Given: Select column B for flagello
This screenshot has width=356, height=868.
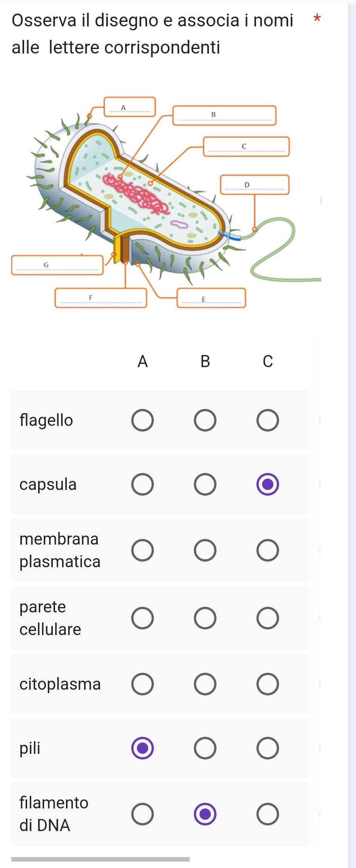Looking at the screenshot, I should coord(205,420).
